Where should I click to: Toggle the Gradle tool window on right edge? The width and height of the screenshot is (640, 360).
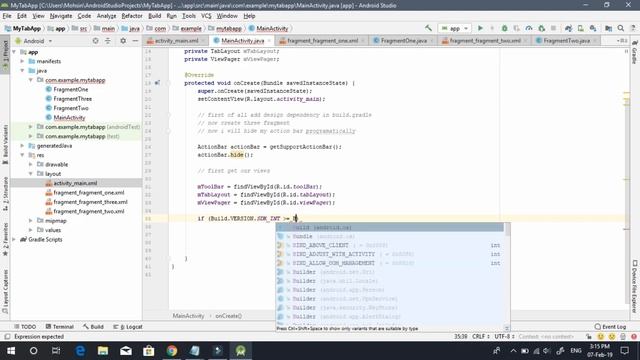pos(635,52)
